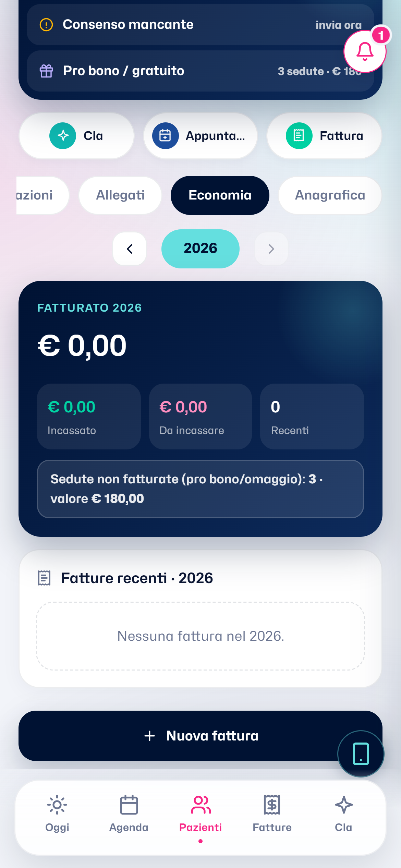The width and height of the screenshot is (401, 868).
Task: Select the 2026 year pill
Action: (200, 249)
